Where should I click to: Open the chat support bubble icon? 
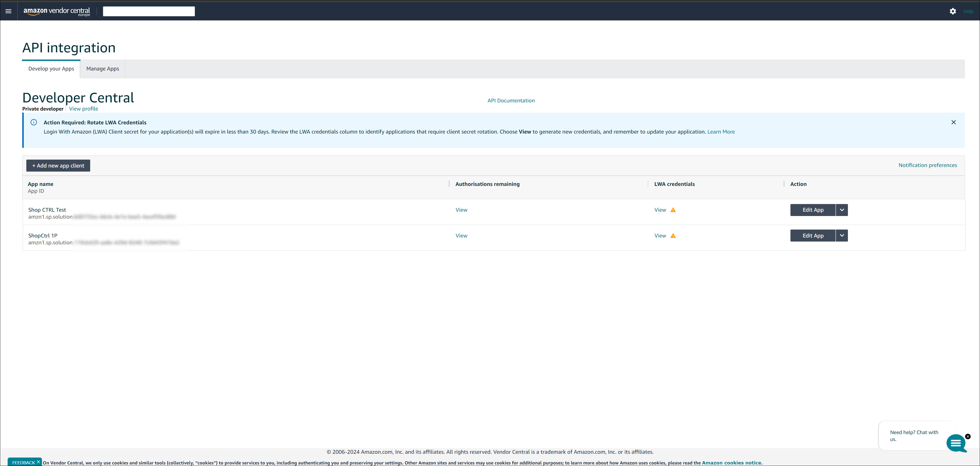click(956, 443)
